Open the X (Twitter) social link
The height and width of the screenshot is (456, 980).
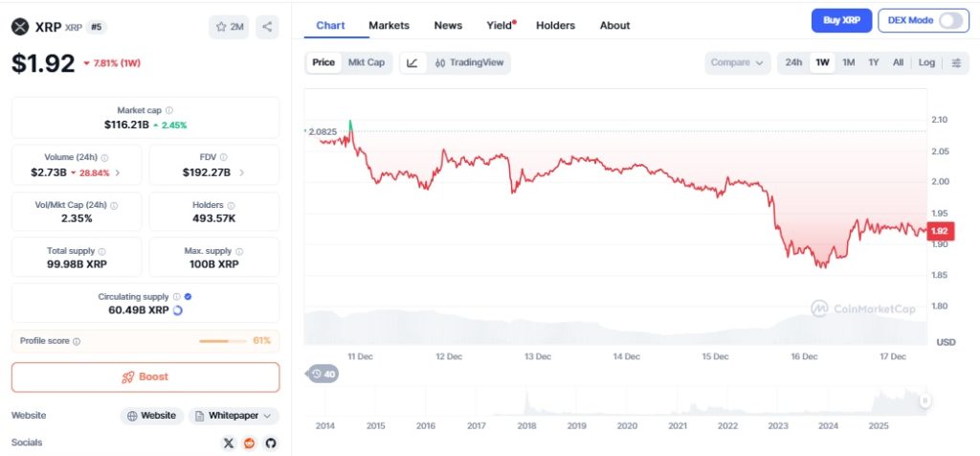[x=229, y=443]
